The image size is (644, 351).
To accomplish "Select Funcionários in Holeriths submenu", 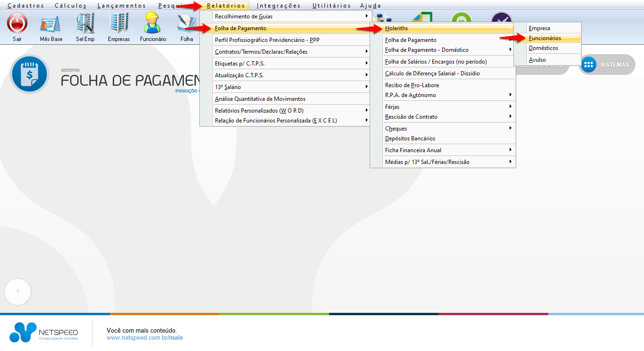I will click(545, 38).
